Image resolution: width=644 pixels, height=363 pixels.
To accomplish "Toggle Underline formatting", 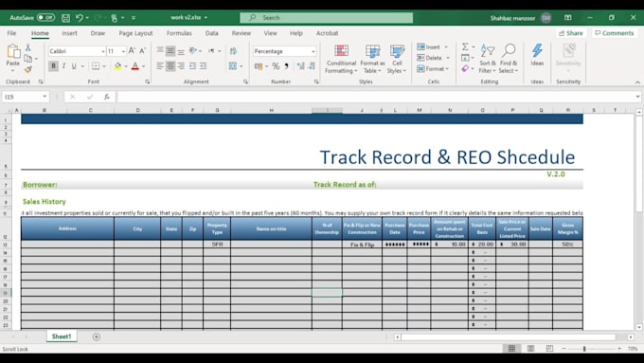I will [74, 65].
